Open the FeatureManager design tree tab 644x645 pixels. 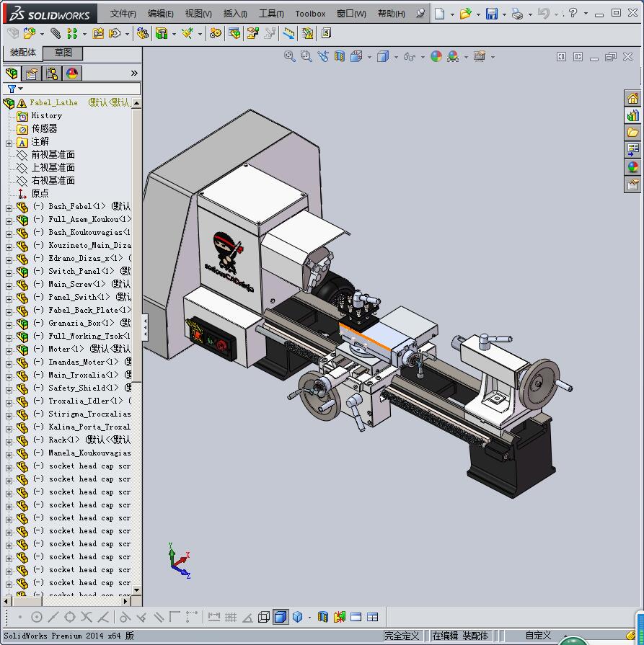pos(12,74)
